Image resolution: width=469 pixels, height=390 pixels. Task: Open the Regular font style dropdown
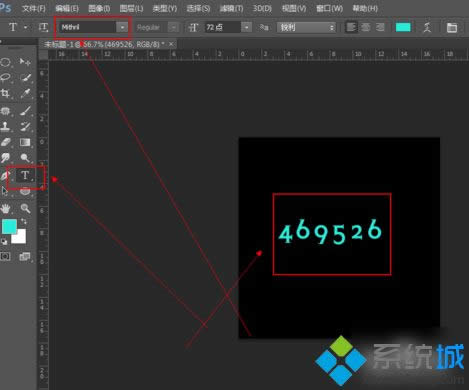(173, 27)
